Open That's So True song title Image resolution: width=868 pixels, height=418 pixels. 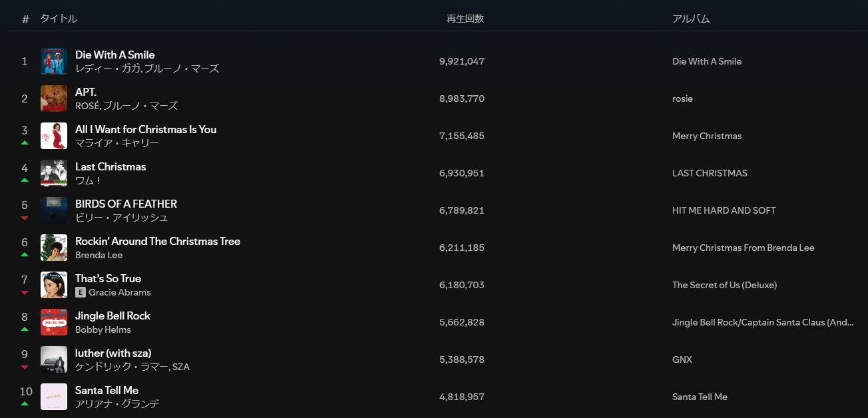point(108,278)
